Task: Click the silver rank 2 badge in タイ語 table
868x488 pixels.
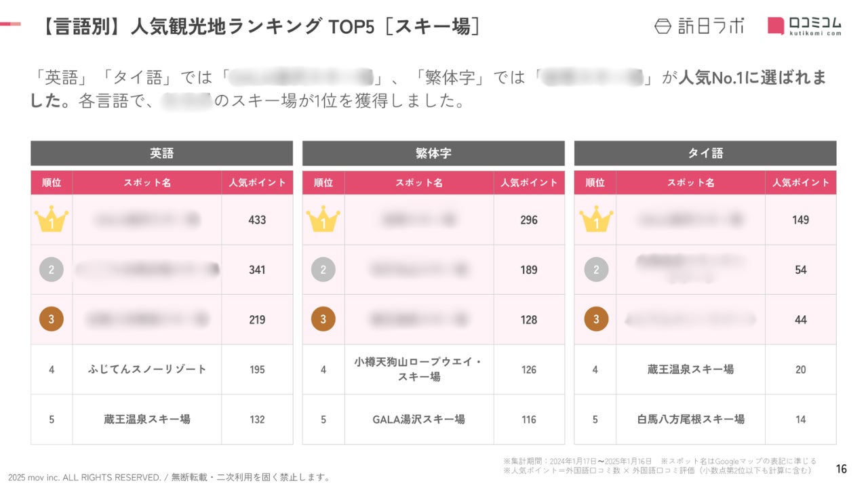Action: click(596, 270)
